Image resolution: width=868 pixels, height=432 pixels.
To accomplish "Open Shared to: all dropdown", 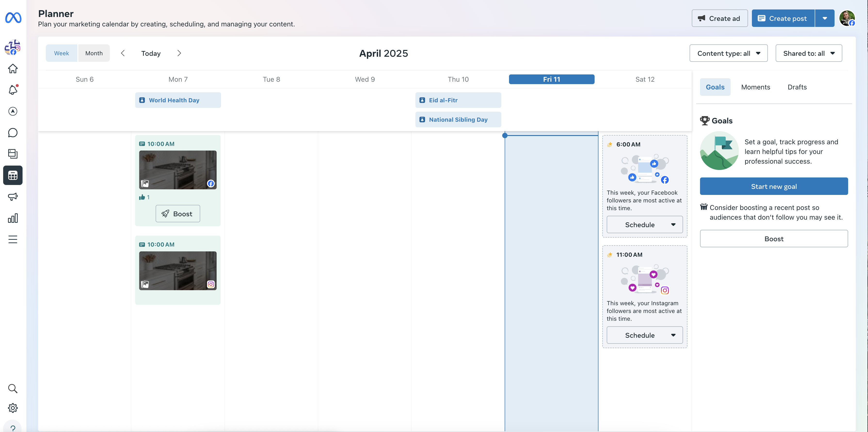I will tap(809, 53).
